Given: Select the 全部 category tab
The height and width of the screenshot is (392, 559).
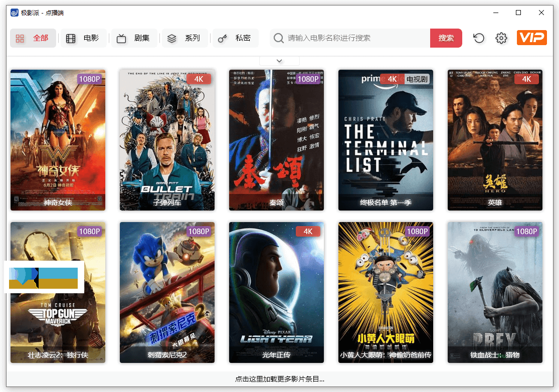Looking at the screenshot, I should (33, 38).
